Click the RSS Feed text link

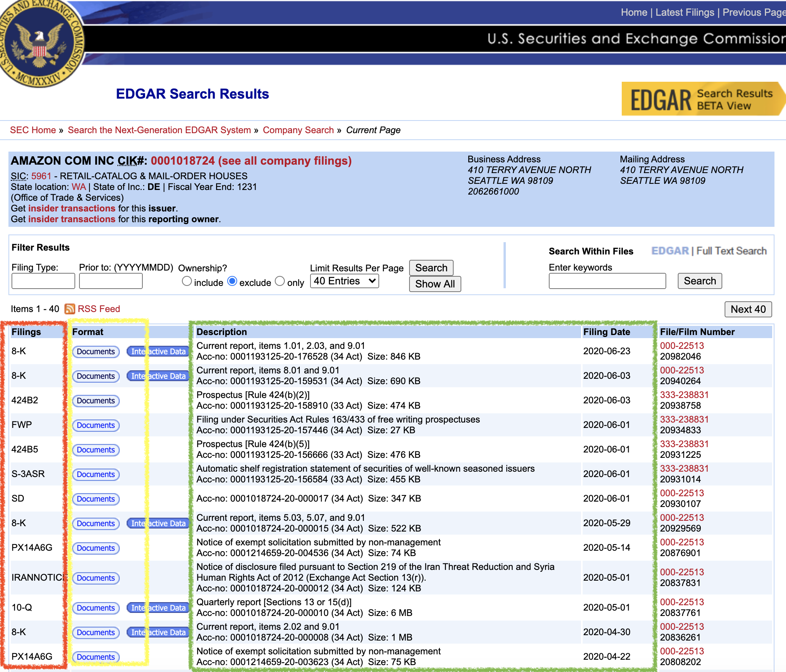tap(99, 309)
